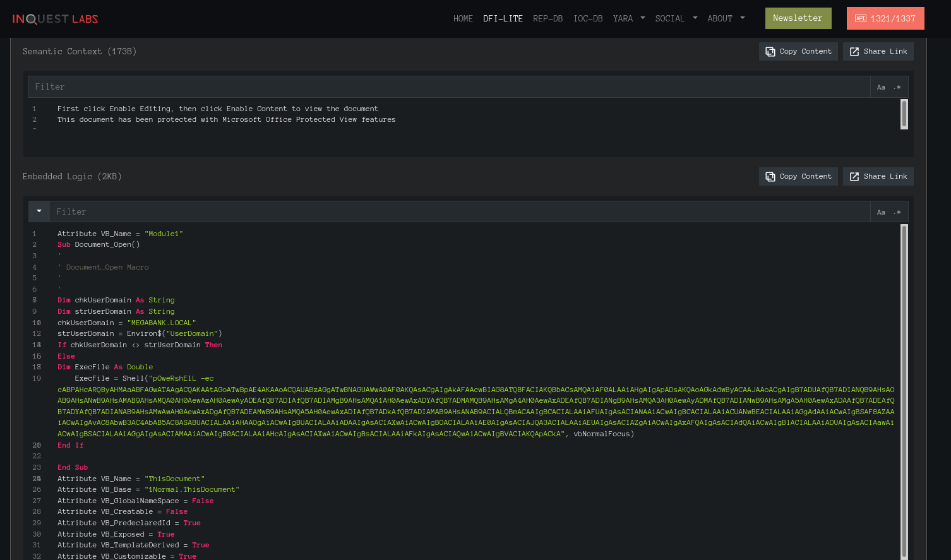Click the Semantic Context filter input
Image resolution: width=951 pixels, height=560 pixels.
tap(450, 87)
